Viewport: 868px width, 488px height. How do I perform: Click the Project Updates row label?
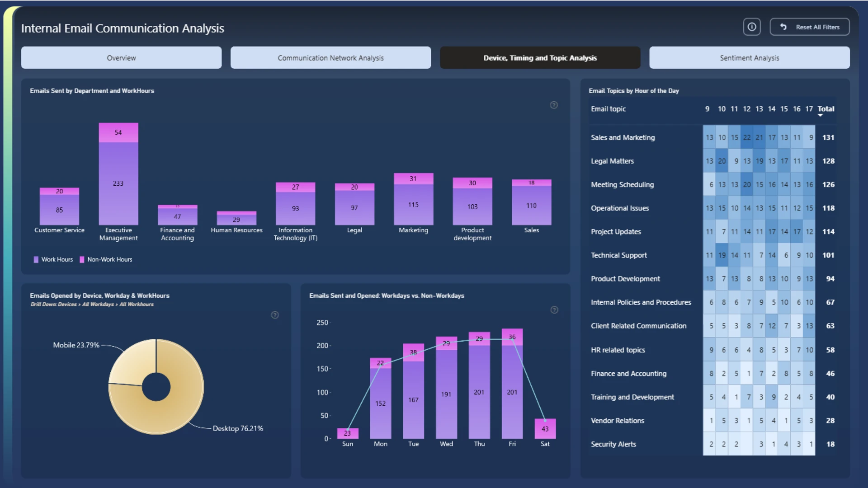point(616,232)
